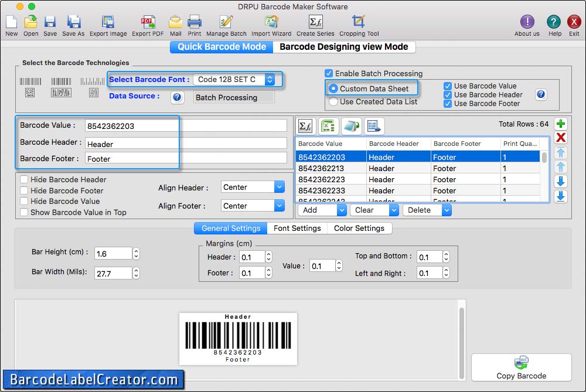Click the sigma series icon above the data table

pos(306,127)
